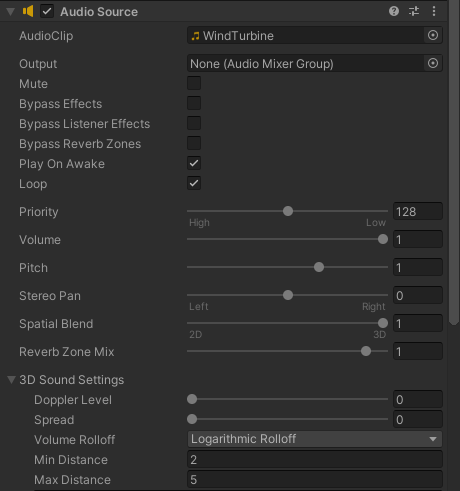460x491 pixels.
Task: Click the Output mixer group picker circle
Action: click(x=433, y=63)
